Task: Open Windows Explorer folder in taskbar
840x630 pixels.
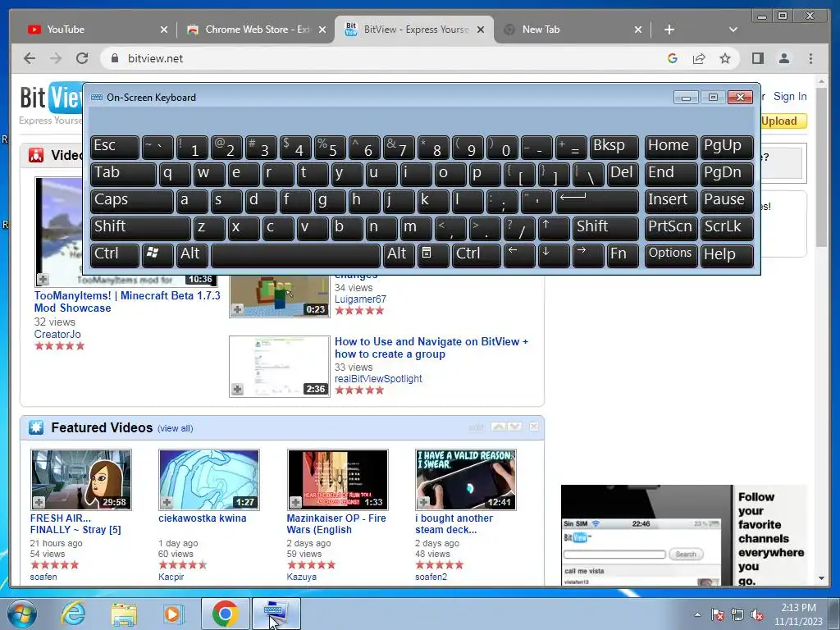Action: [x=124, y=614]
